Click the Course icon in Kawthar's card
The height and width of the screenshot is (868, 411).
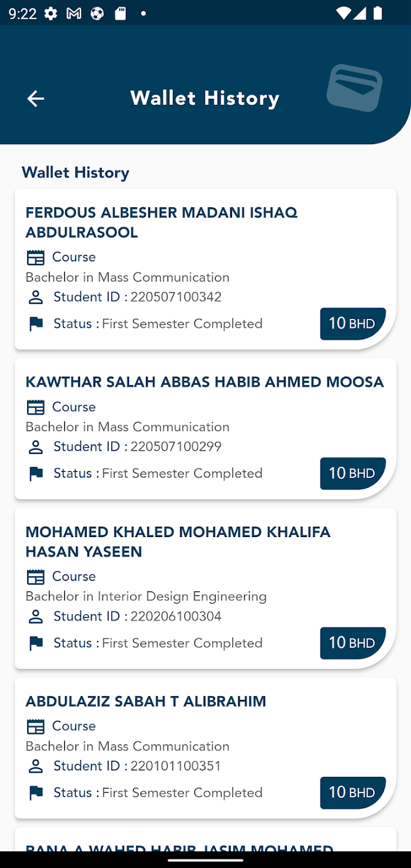(x=36, y=407)
